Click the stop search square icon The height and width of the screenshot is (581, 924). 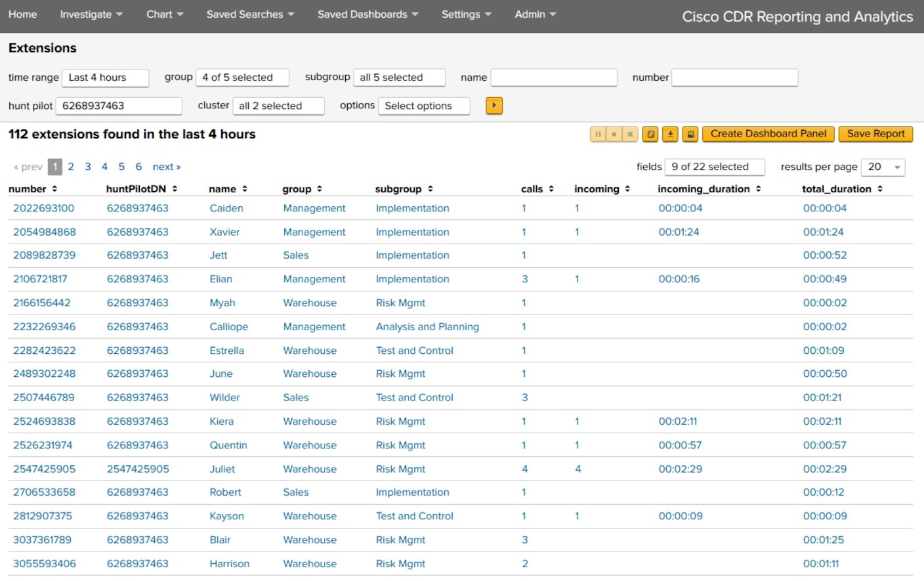click(x=614, y=135)
